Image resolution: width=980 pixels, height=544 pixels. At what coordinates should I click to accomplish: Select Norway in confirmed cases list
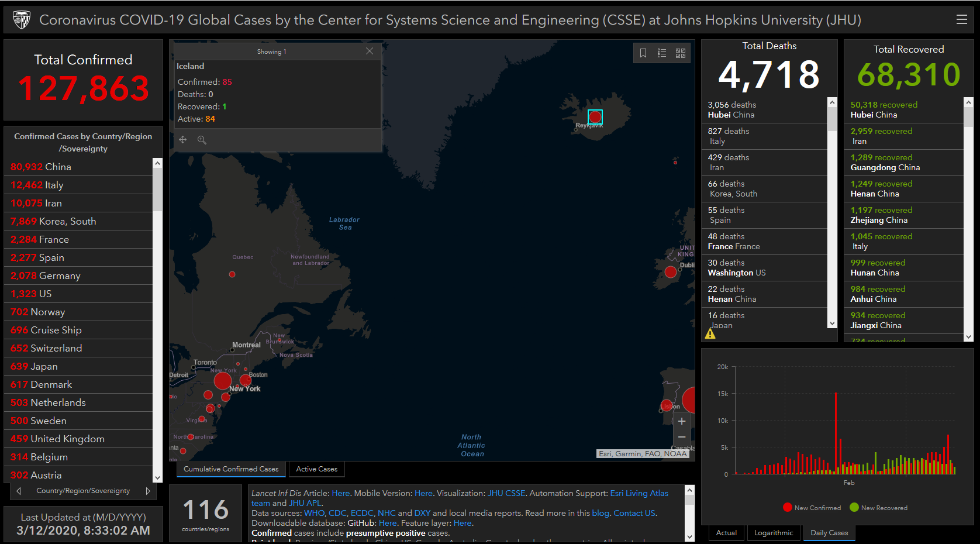tap(78, 312)
